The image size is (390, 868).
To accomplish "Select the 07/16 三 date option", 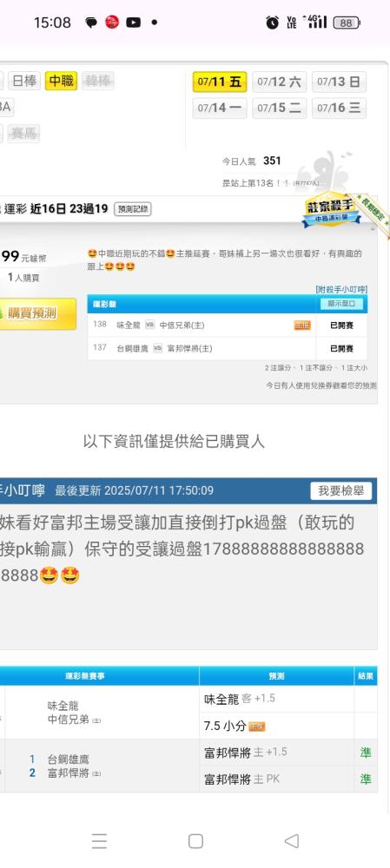I will point(339,108).
